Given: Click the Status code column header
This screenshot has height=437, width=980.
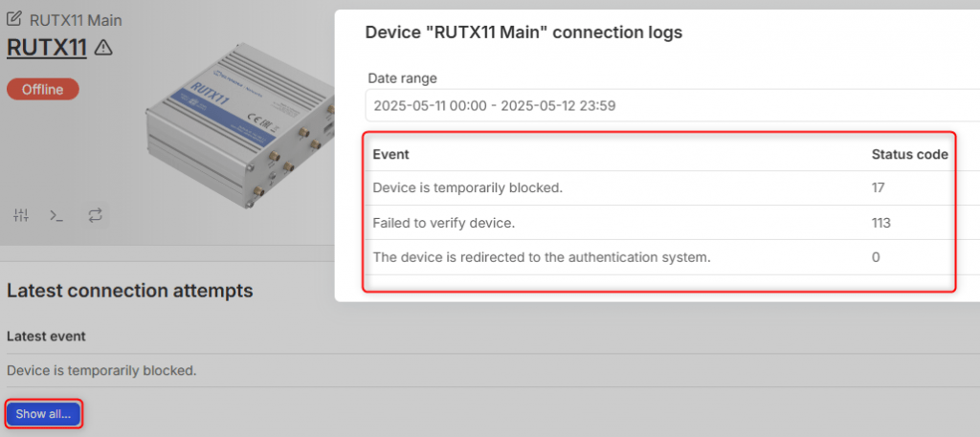Looking at the screenshot, I should (x=910, y=154).
